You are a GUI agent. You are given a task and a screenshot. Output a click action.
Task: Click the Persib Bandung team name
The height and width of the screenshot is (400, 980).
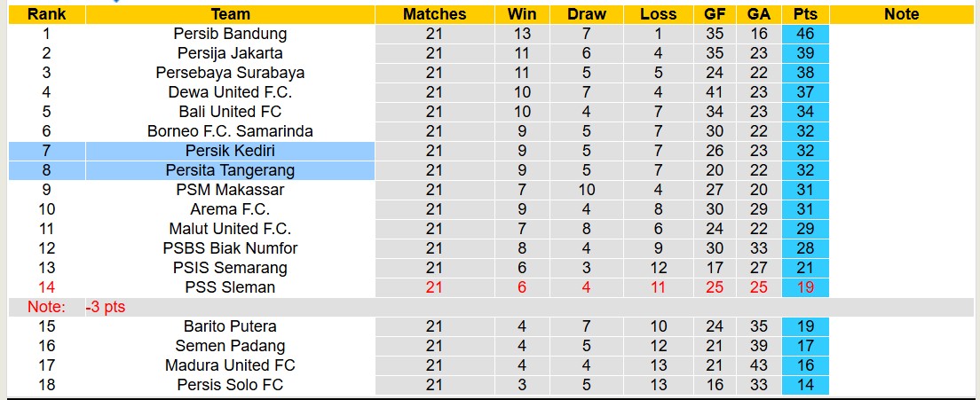coord(230,34)
